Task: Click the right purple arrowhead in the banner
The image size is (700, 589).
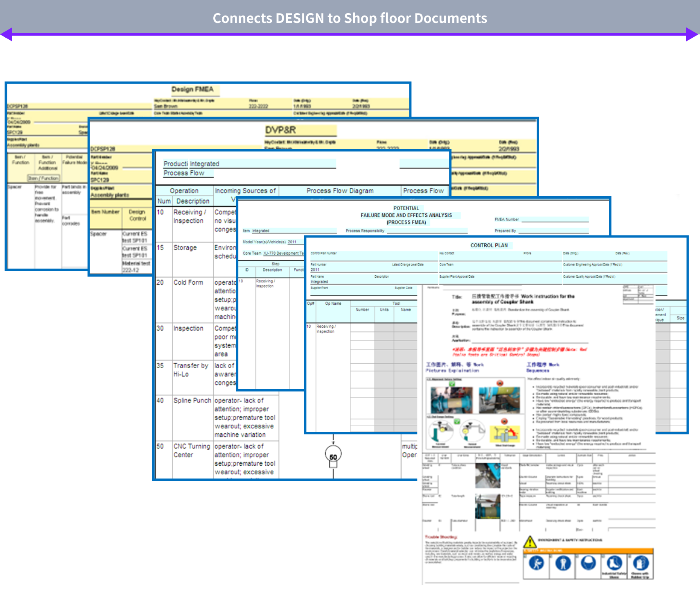Action: click(x=692, y=34)
